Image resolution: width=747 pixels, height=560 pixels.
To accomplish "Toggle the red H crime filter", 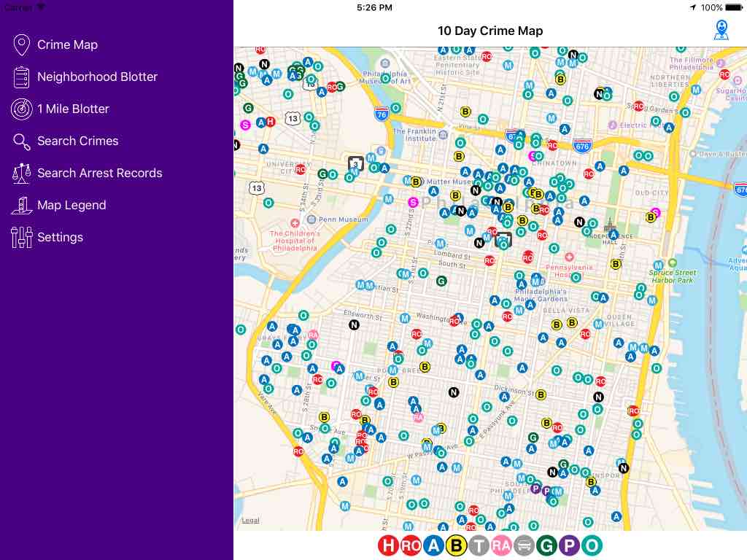I will tap(389, 545).
